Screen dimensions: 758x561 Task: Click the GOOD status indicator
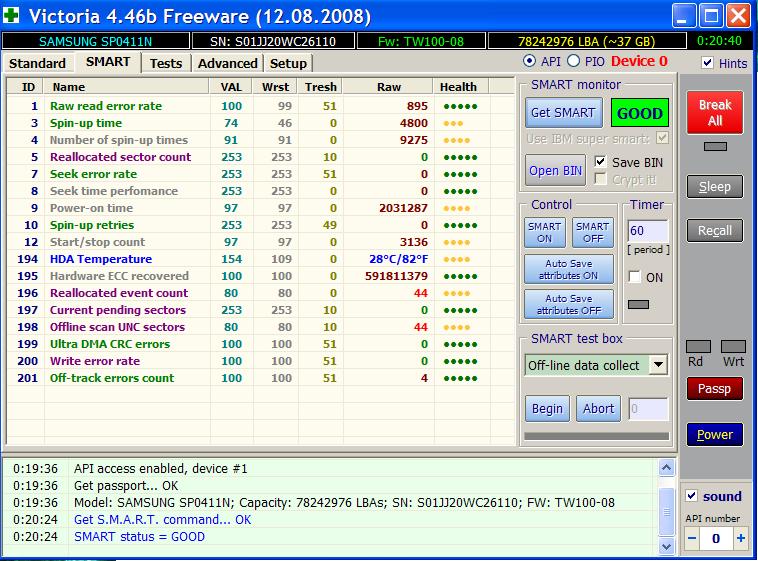(x=640, y=113)
